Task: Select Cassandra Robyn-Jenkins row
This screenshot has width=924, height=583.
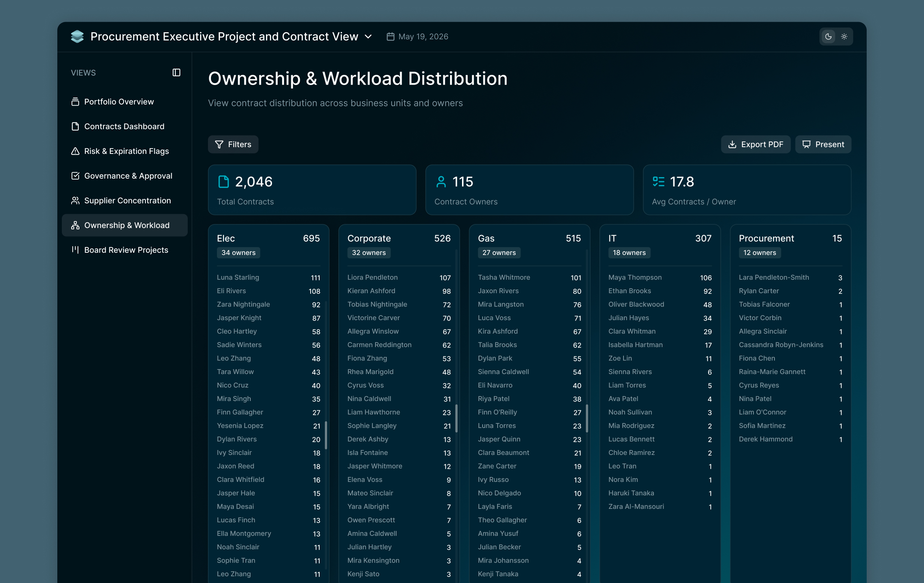Action: [x=791, y=345]
